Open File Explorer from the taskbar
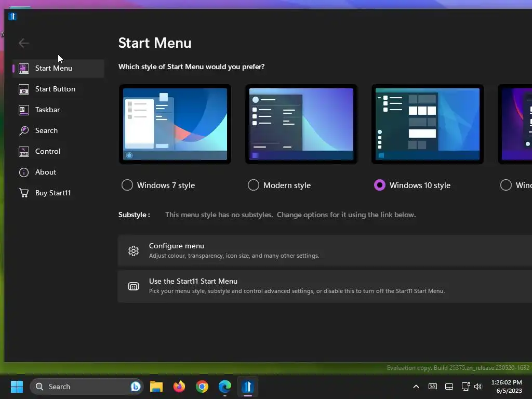Viewport: 532px width, 399px height. tap(156, 387)
